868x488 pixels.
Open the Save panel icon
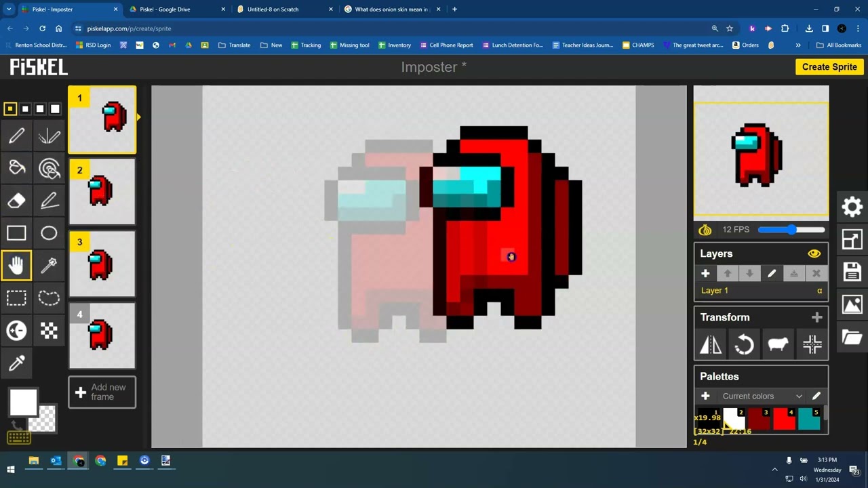tap(852, 272)
